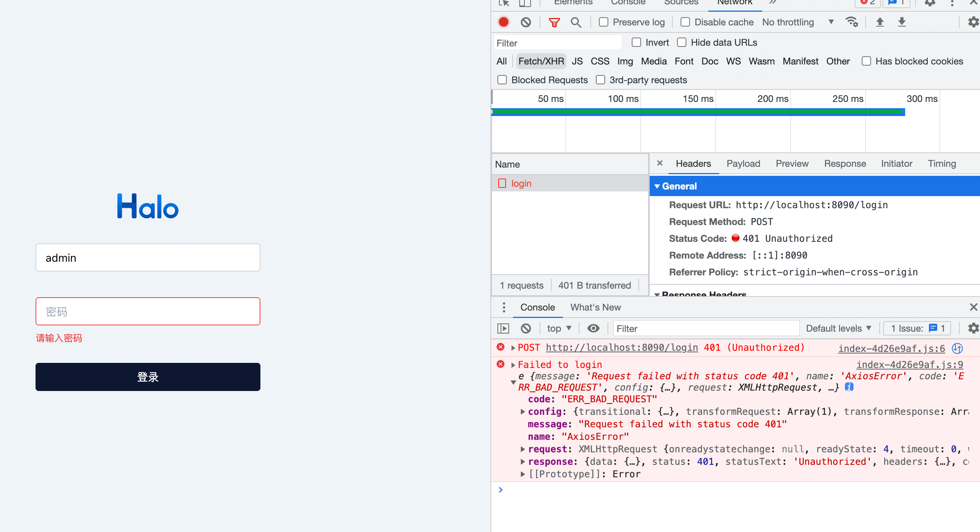Open the Response tab
The height and width of the screenshot is (532, 980).
coord(845,164)
